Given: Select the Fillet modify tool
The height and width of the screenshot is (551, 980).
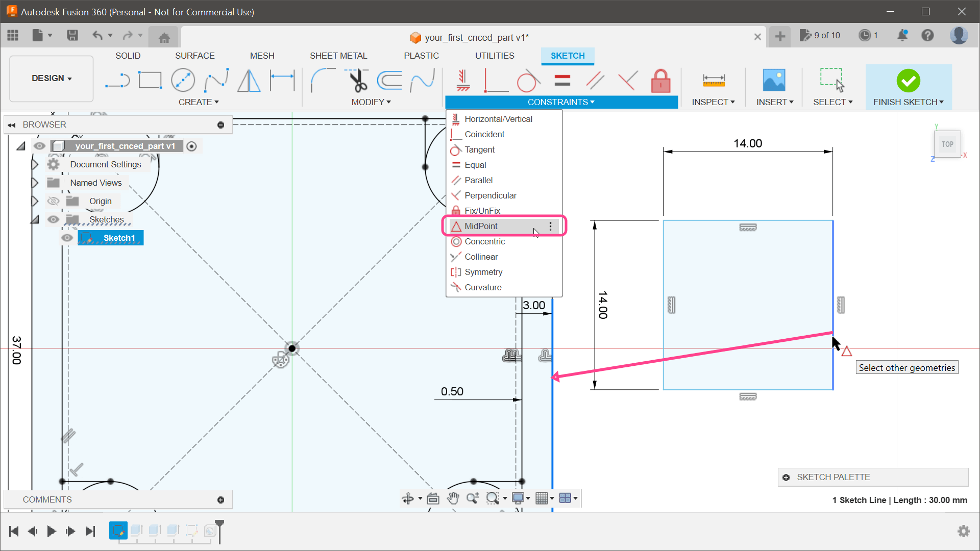Looking at the screenshot, I should [323, 81].
